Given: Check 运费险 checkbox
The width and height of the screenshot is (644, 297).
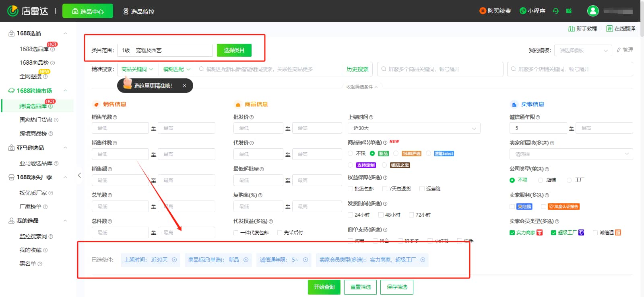Looking at the screenshot, I should (x=422, y=189).
